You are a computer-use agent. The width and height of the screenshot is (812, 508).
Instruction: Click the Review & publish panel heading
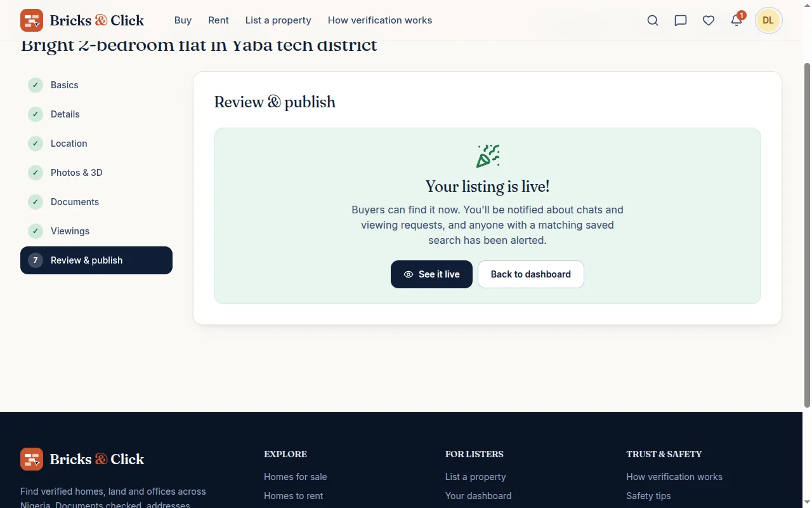pyautogui.click(x=275, y=102)
